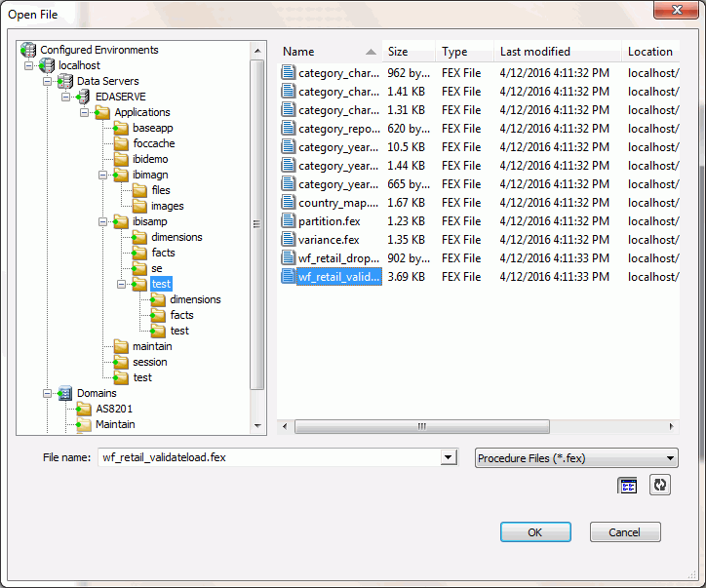
Task: Open the File name dropdown arrow
Action: (448, 458)
